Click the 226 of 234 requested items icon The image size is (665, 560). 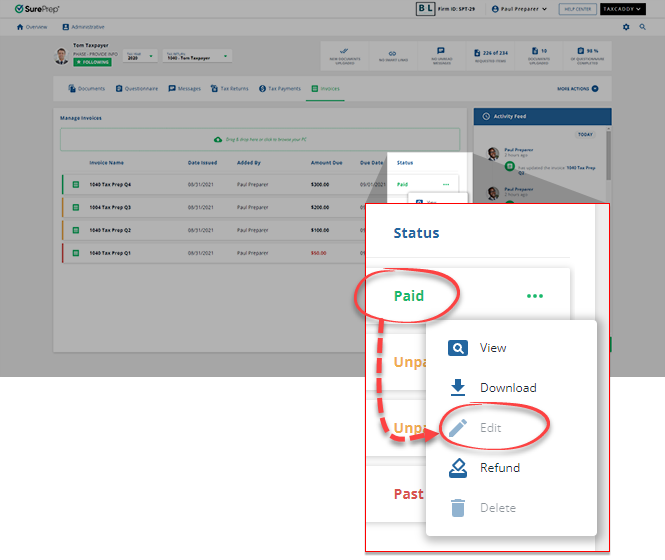477,53
